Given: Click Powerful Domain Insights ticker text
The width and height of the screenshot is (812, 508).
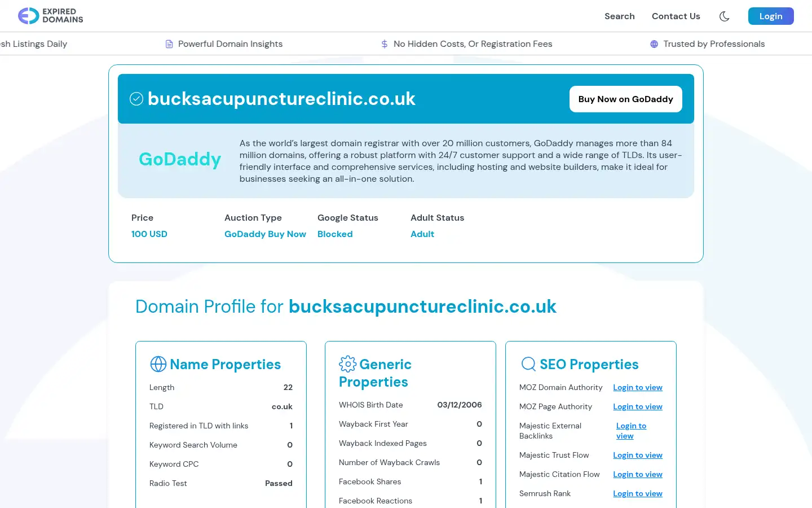Looking at the screenshot, I should pos(230,44).
